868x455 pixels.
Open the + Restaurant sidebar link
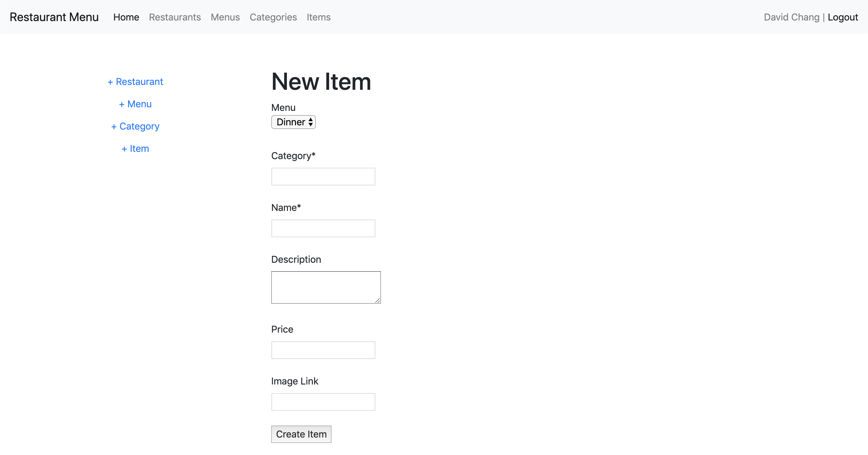point(135,82)
